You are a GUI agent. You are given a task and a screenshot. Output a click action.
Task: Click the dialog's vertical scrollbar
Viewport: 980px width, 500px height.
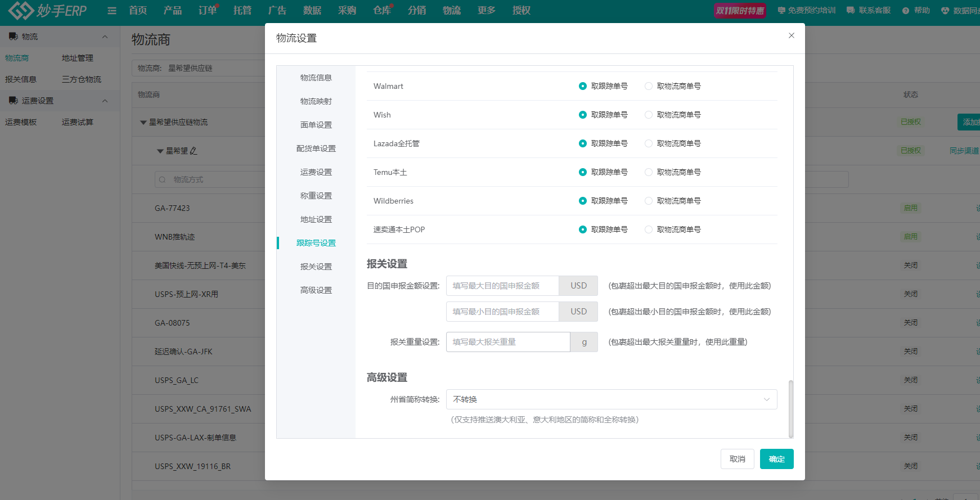coord(790,408)
